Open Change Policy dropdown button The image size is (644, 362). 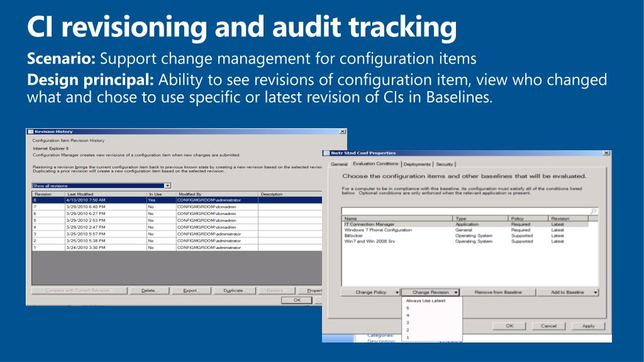click(370, 292)
